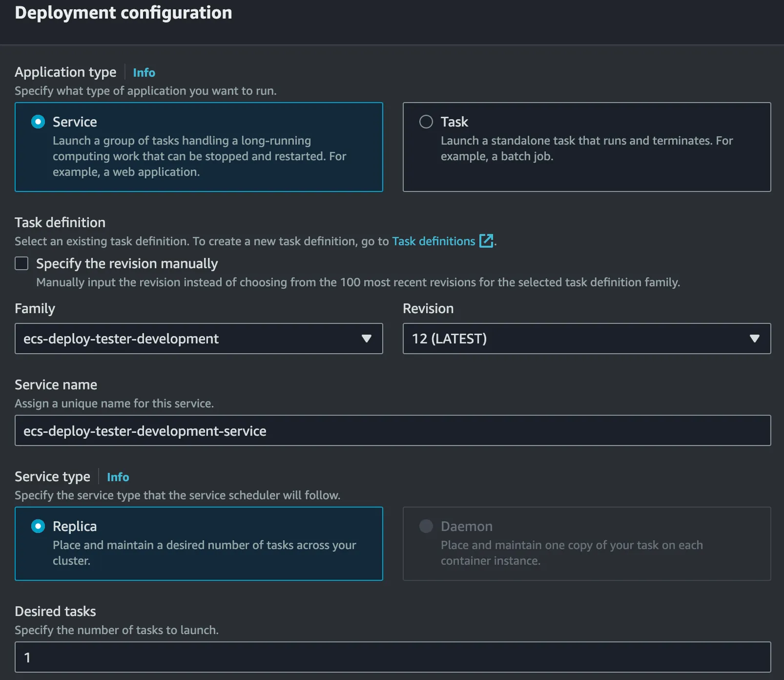Open Info link next to Service type
Image resolution: width=784 pixels, height=680 pixels.
point(118,477)
